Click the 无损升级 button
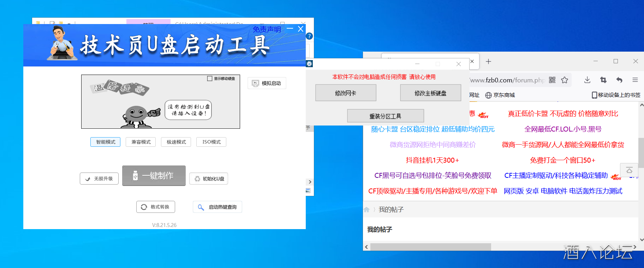The height and width of the screenshot is (268, 644). click(x=99, y=179)
